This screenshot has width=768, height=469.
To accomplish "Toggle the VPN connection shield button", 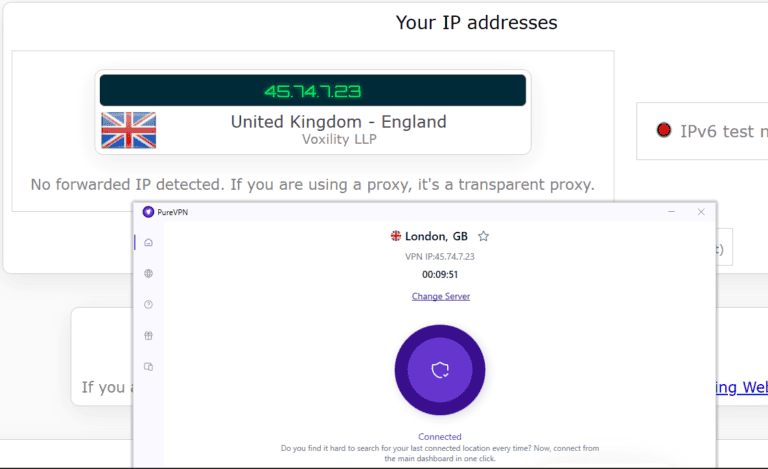I will click(440, 370).
